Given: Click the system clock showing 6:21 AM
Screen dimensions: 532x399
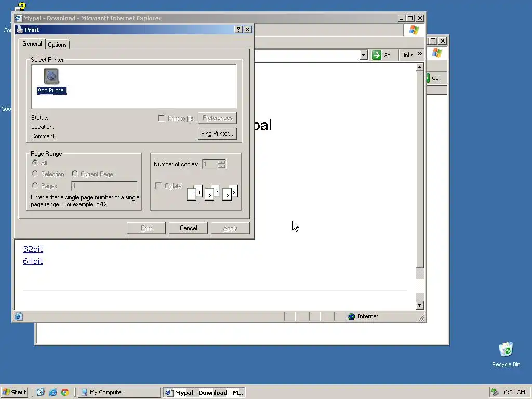Looking at the screenshot, I should (514, 392).
